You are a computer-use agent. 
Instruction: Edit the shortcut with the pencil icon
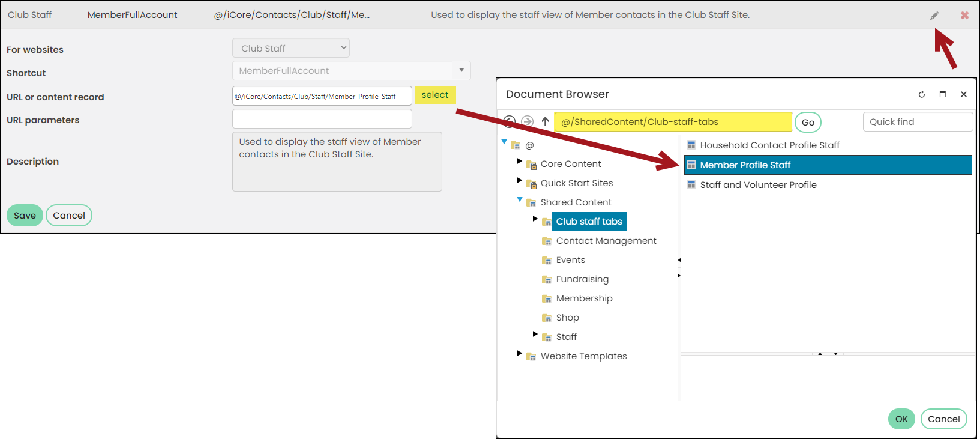click(x=934, y=16)
